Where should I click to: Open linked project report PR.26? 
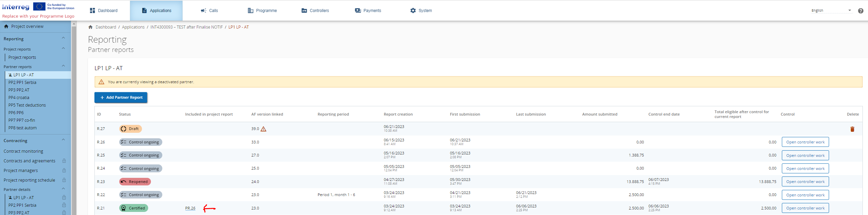pyautogui.click(x=190, y=208)
